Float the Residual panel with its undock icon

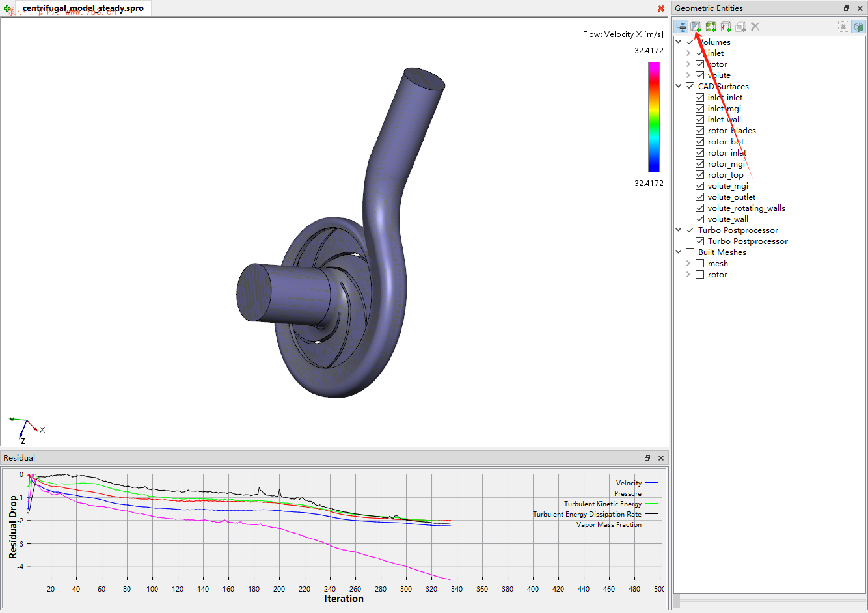point(647,458)
